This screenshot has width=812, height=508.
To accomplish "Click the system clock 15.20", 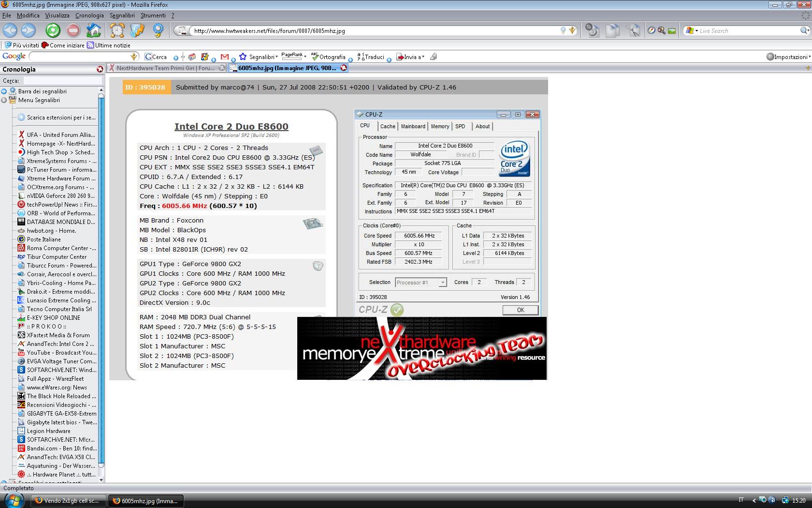I will pyautogui.click(x=798, y=501).
